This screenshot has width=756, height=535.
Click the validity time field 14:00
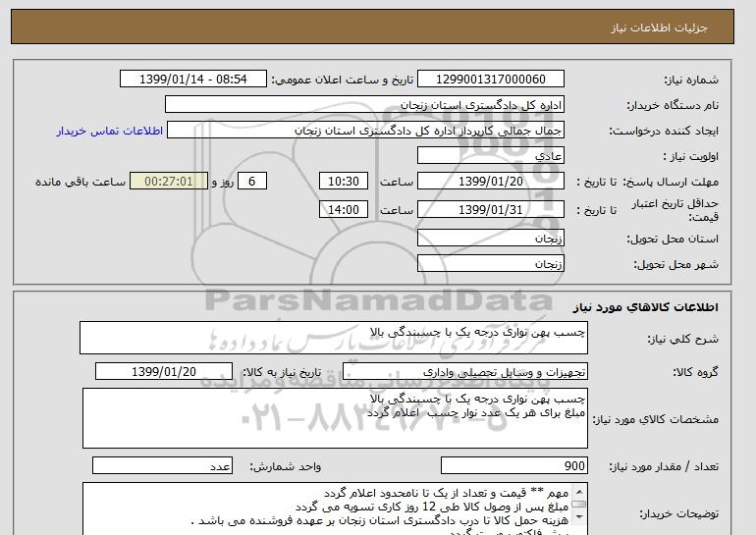pos(344,209)
